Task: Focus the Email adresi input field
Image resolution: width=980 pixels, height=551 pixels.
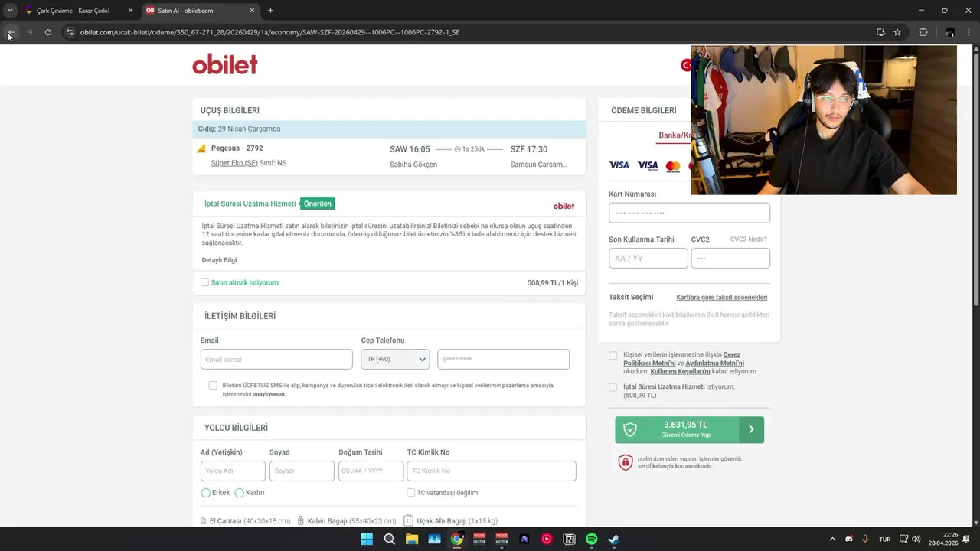Action: [x=276, y=359]
